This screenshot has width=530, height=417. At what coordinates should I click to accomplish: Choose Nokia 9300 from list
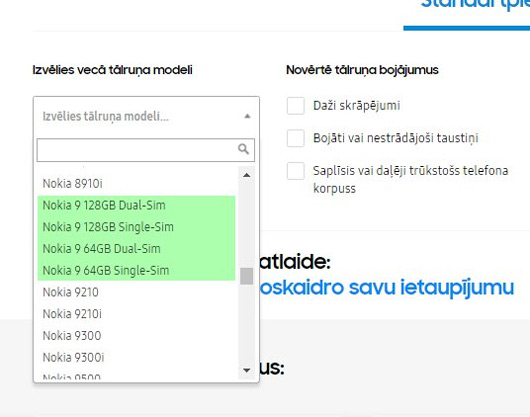coord(136,336)
